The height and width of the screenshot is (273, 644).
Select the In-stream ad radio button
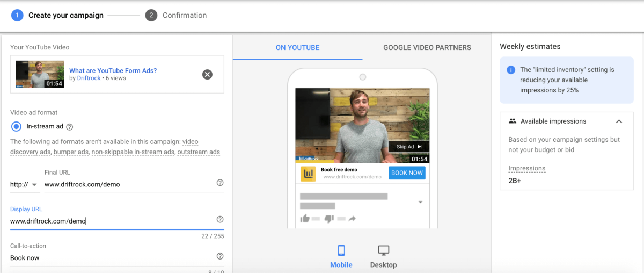(x=17, y=126)
